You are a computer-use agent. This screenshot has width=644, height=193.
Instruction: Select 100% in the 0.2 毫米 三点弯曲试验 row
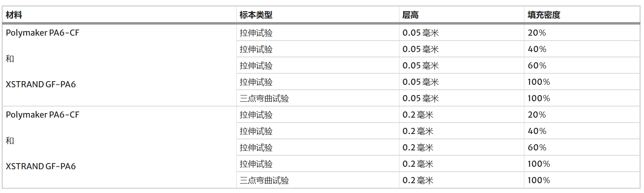[539, 180]
